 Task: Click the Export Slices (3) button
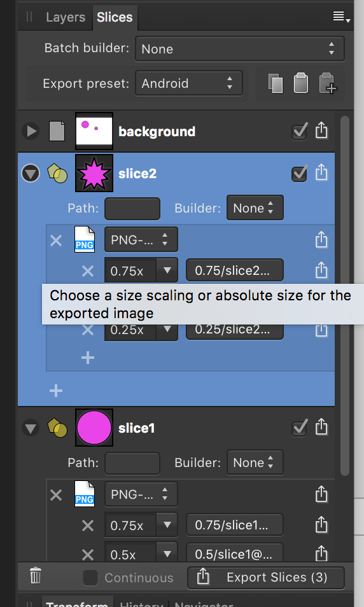[x=266, y=578]
